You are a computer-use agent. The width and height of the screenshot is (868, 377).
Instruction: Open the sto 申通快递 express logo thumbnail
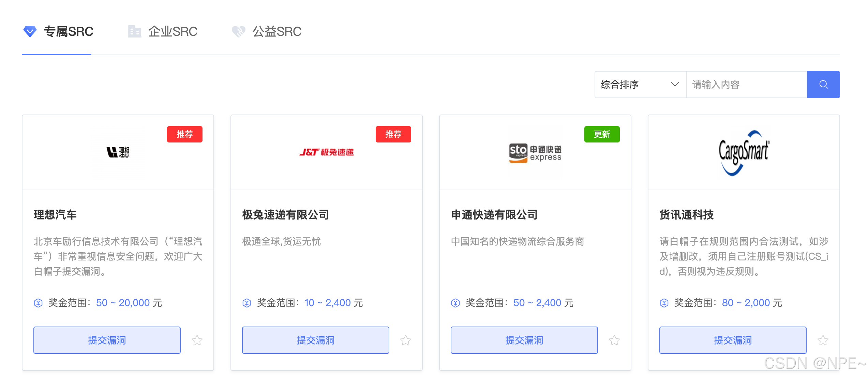tap(535, 152)
